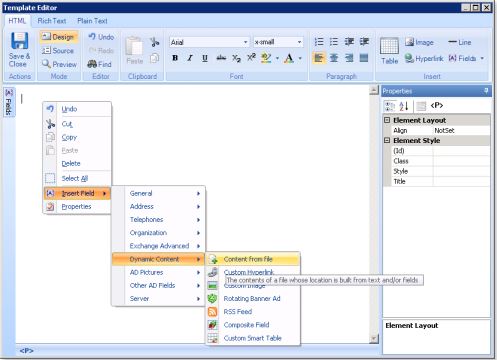Choose Properties in the context menu
Viewport: 497px width, 360px height.
pyautogui.click(x=77, y=206)
